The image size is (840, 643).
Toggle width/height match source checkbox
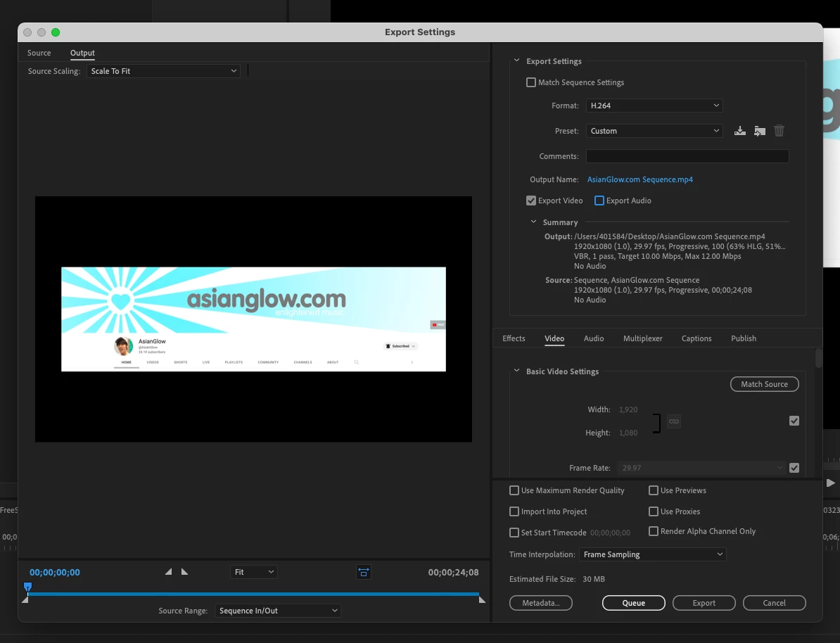pyautogui.click(x=794, y=421)
